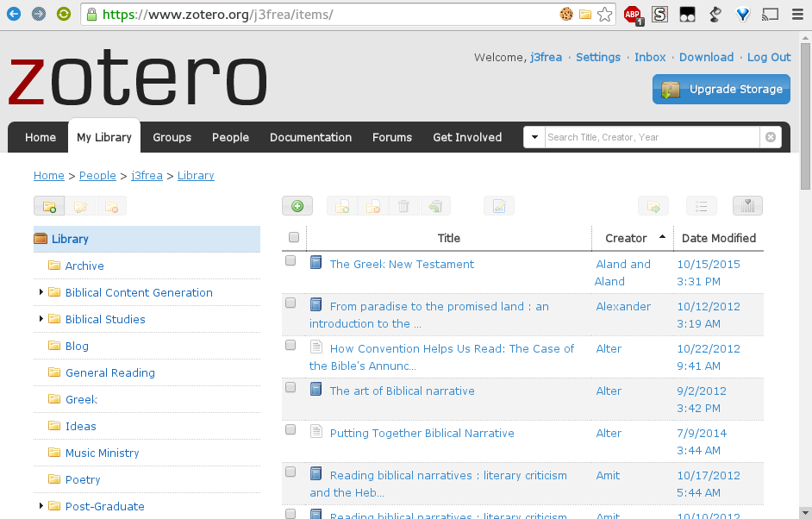This screenshot has height=519, width=812.
Task: Open the Get Involved tab
Action: pos(467,137)
